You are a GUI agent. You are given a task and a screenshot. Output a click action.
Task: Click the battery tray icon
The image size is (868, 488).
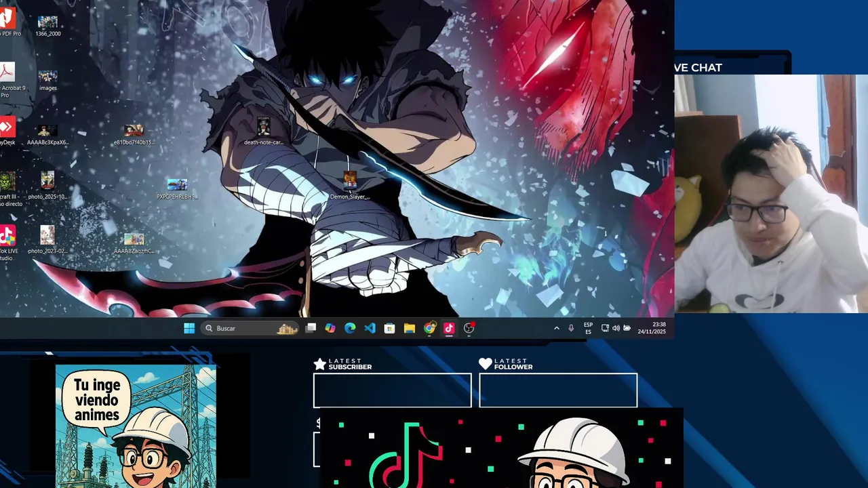tap(627, 328)
